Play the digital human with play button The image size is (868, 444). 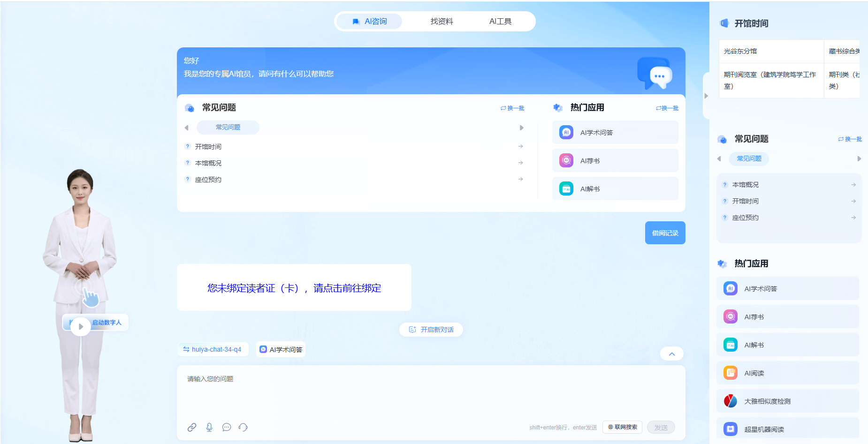pyautogui.click(x=81, y=327)
